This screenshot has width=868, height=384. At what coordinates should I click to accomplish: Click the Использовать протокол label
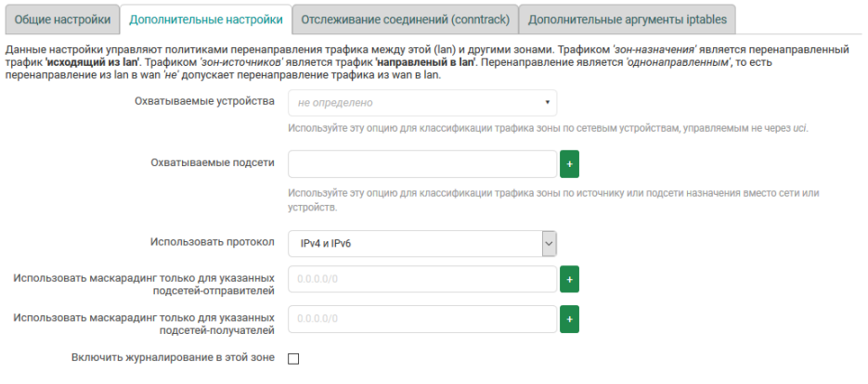tap(213, 242)
